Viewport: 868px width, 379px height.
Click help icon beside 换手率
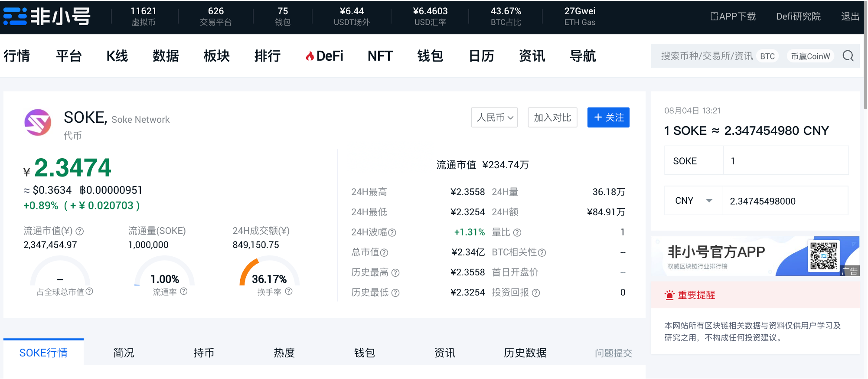(x=289, y=291)
